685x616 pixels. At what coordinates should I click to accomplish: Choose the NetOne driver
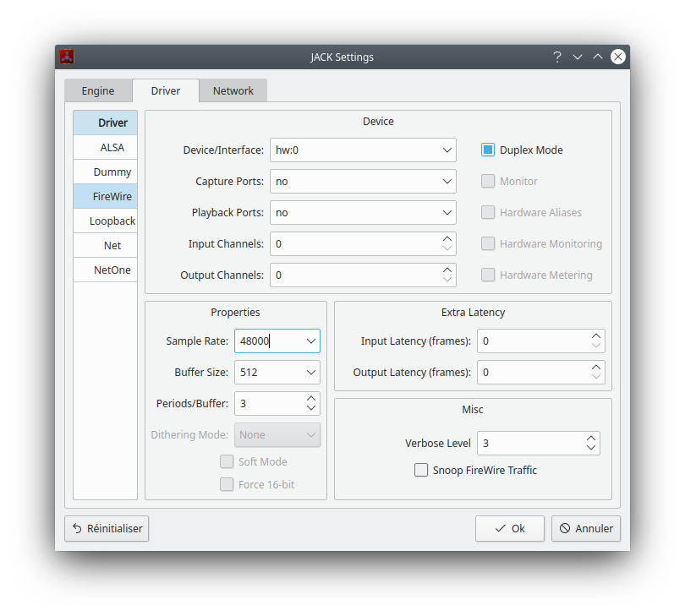(105, 270)
